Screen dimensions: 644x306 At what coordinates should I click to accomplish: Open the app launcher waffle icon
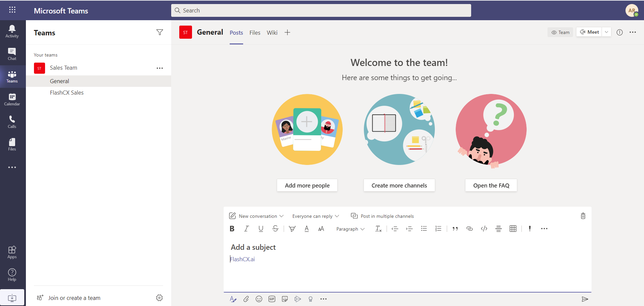12,10
